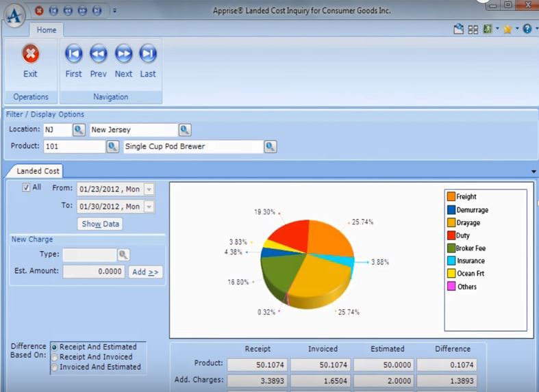Click the First record icon in quick access toolbar

point(53,11)
